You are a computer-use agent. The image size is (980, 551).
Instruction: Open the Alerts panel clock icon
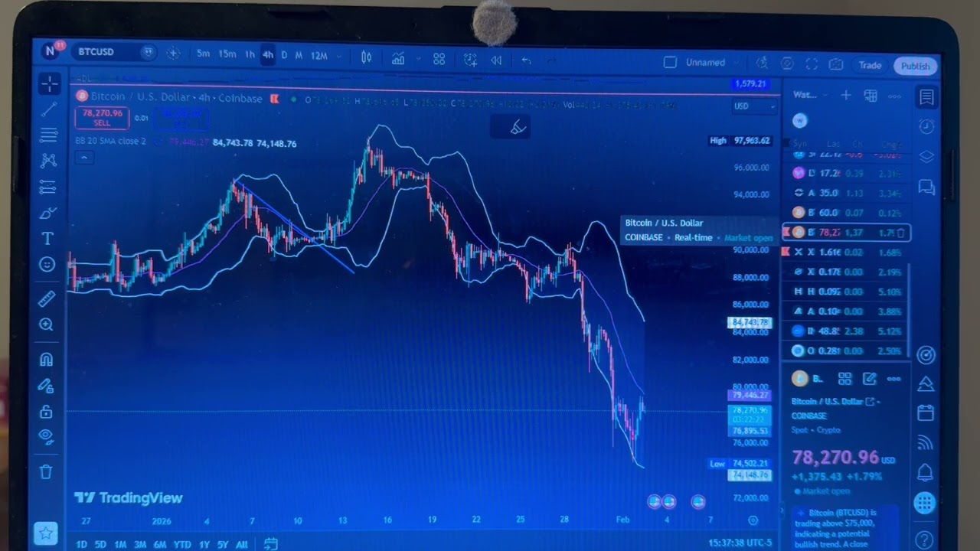click(926, 126)
